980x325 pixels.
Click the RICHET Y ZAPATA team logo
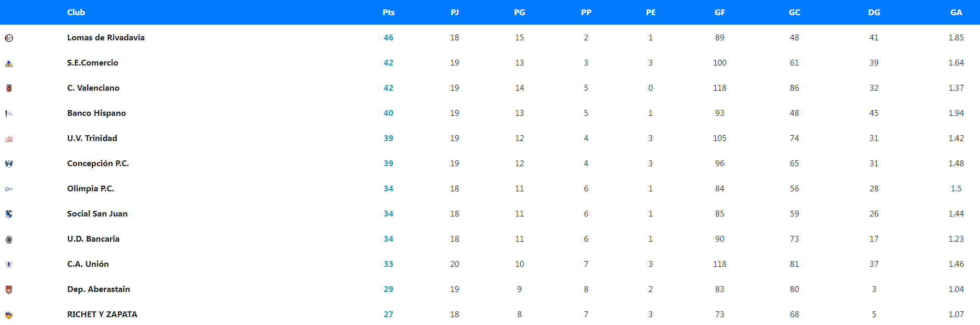tap(9, 315)
